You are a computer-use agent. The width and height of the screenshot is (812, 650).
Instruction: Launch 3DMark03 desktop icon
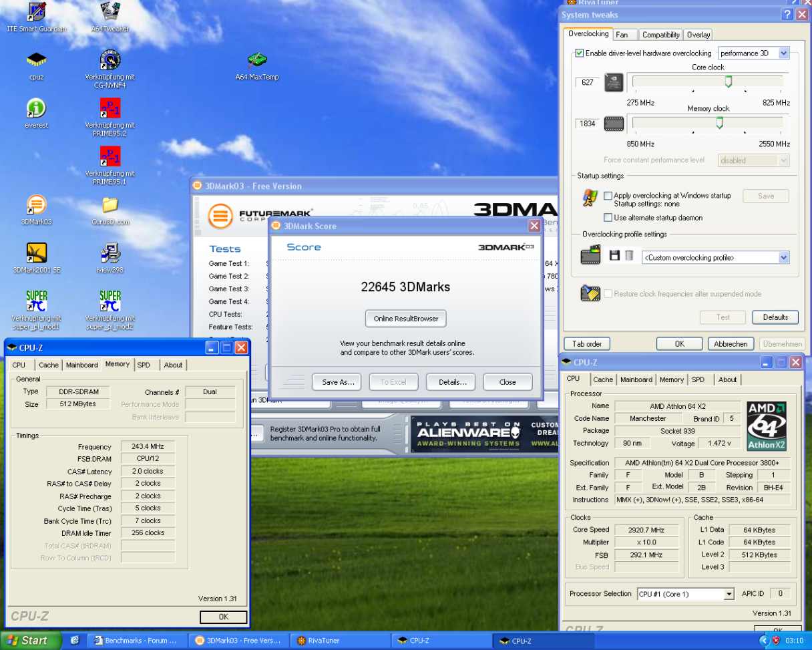[x=36, y=204]
